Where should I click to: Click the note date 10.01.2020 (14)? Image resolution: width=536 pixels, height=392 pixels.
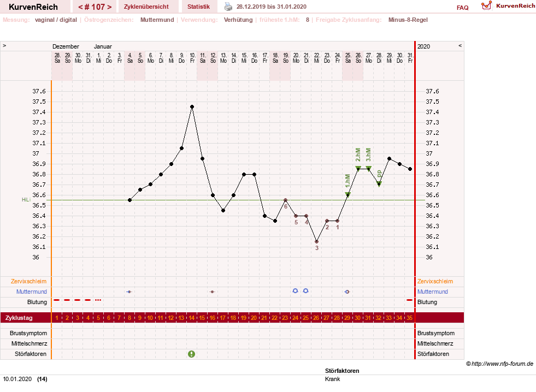click(x=25, y=379)
